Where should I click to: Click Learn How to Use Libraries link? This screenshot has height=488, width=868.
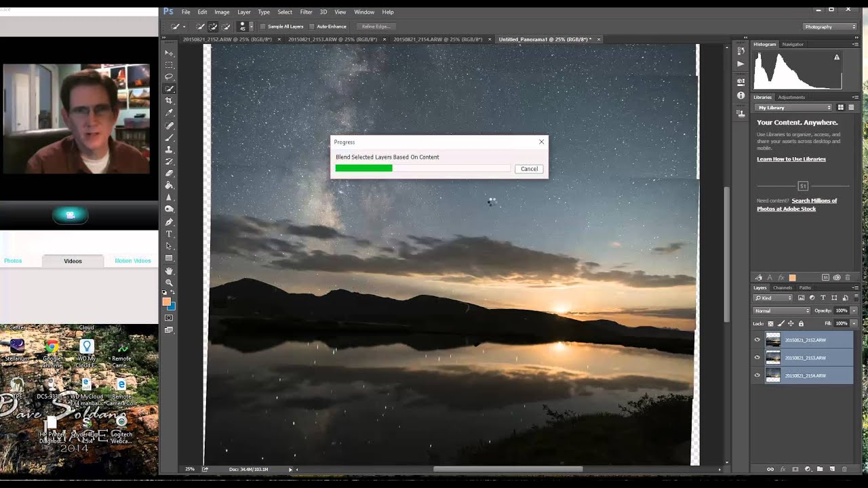[x=791, y=159]
